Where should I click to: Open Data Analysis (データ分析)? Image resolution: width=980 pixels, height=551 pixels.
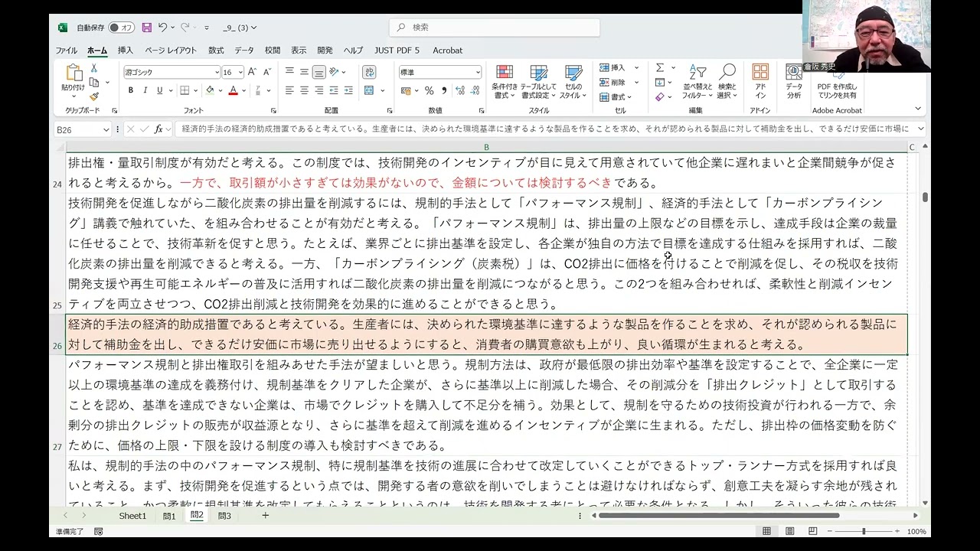click(x=794, y=81)
